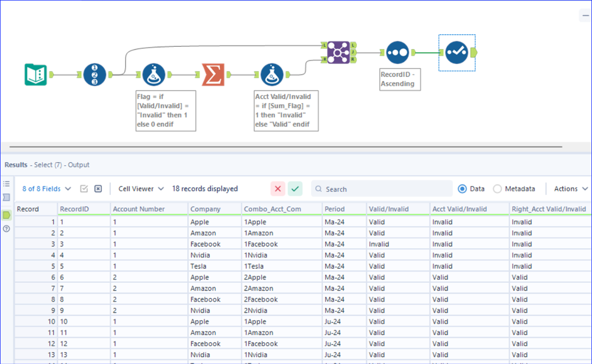Open the Actions dropdown menu
Screen dimensions: 592x364
[571, 189]
